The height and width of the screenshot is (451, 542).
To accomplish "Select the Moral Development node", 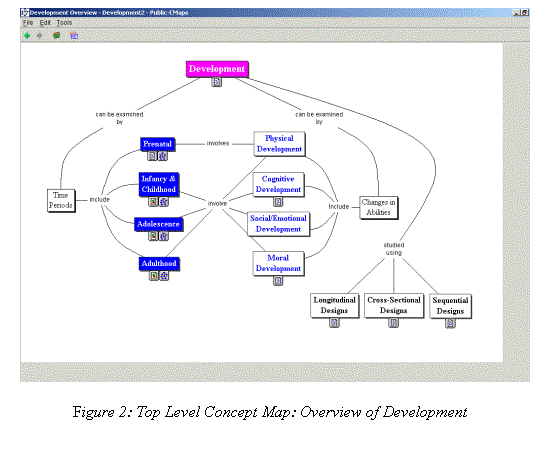I will pyautogui.click(x=278, y=263).
